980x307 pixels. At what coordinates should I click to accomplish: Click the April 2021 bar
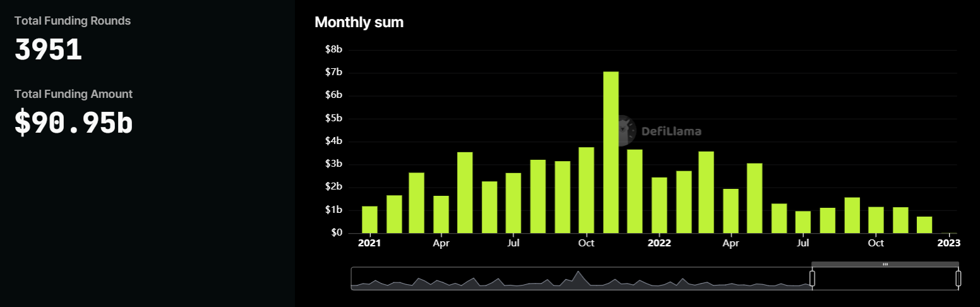click(441, 214)
